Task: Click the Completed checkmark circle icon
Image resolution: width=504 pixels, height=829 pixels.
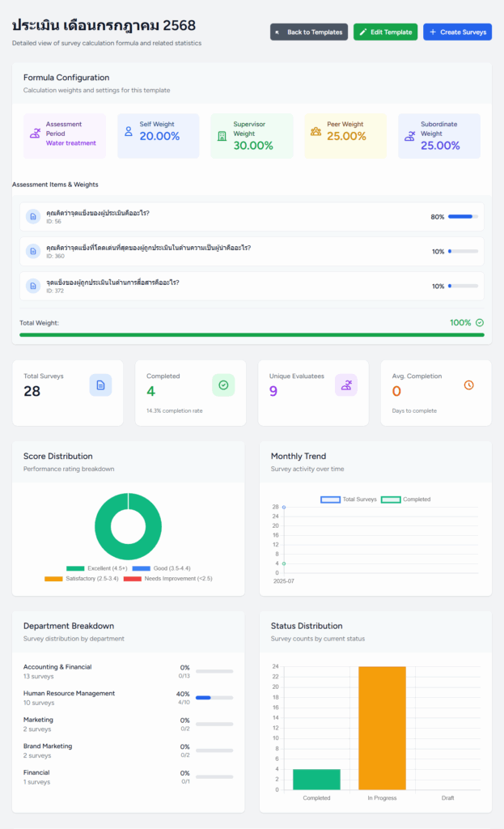Action: tap(223, 385)
